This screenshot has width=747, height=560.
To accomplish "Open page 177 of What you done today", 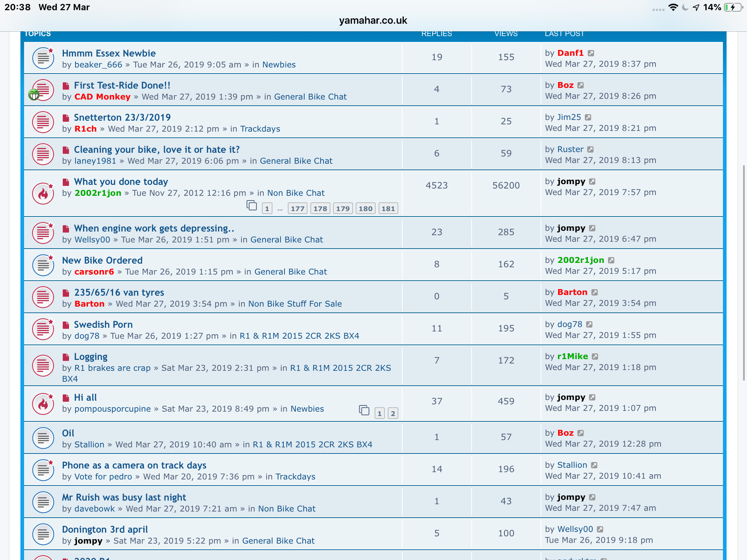I will tap(298, 209).
